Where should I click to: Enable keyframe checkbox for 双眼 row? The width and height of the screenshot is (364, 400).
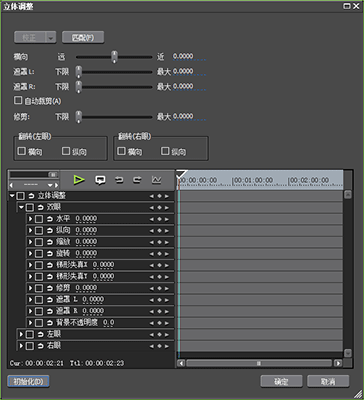(30, 208)
